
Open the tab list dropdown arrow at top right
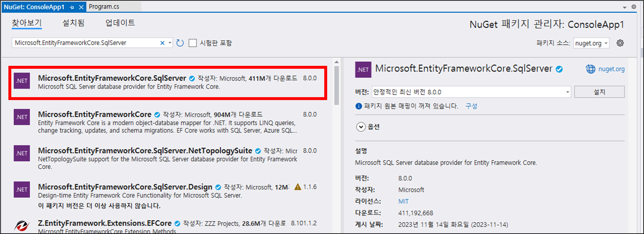[625, 7]
